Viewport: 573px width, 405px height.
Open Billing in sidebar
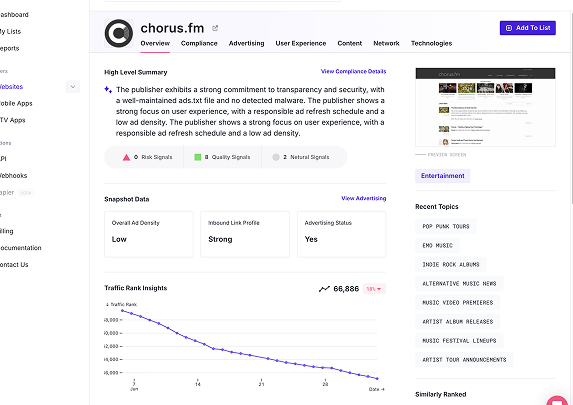[x=7, y=231]
